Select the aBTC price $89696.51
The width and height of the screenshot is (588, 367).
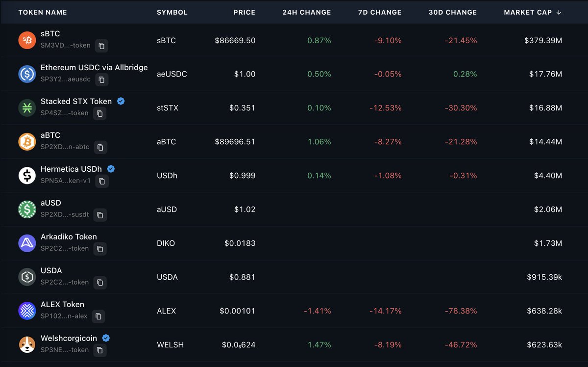pos(235,142)
